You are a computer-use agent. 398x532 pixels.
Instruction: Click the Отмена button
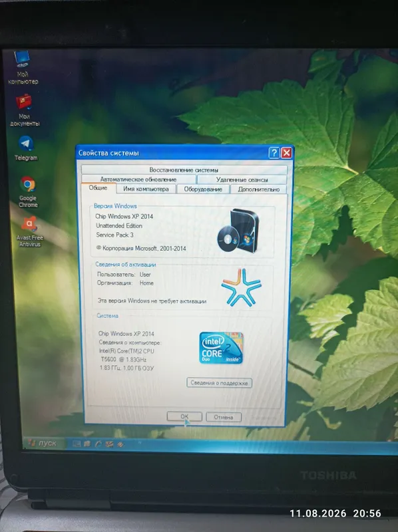pos(224,417)
